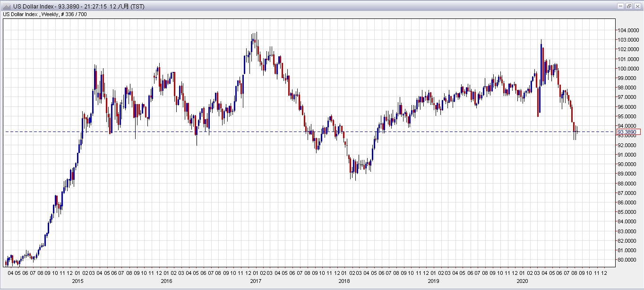This screenshot has width=644, height=290.
Task: Click the 2020 year label on time axis
Action: point(522,281)
